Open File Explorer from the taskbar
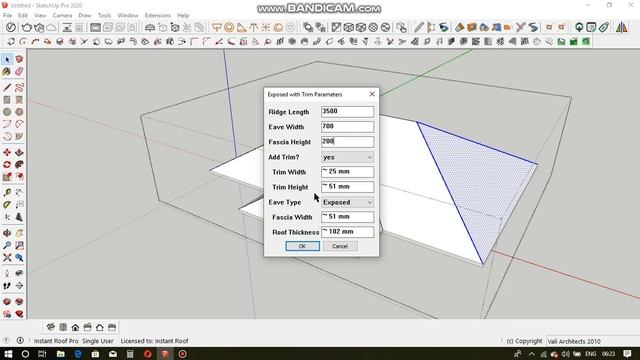The image size is (640, 360). click(60, 354)
